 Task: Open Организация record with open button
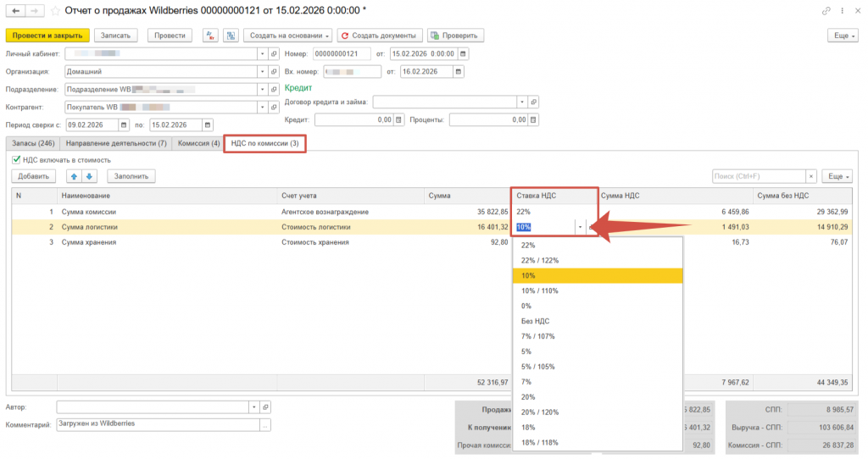click(x=271, y=72)
